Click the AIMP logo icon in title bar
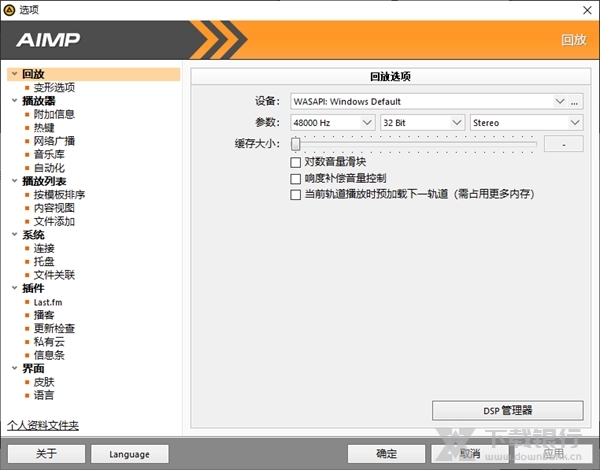Screen dimensions: 600x470 [x=9, y=10]
